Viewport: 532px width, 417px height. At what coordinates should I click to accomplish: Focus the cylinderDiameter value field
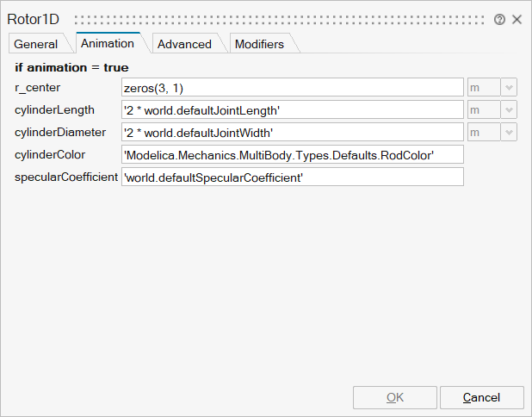[293, 132]
